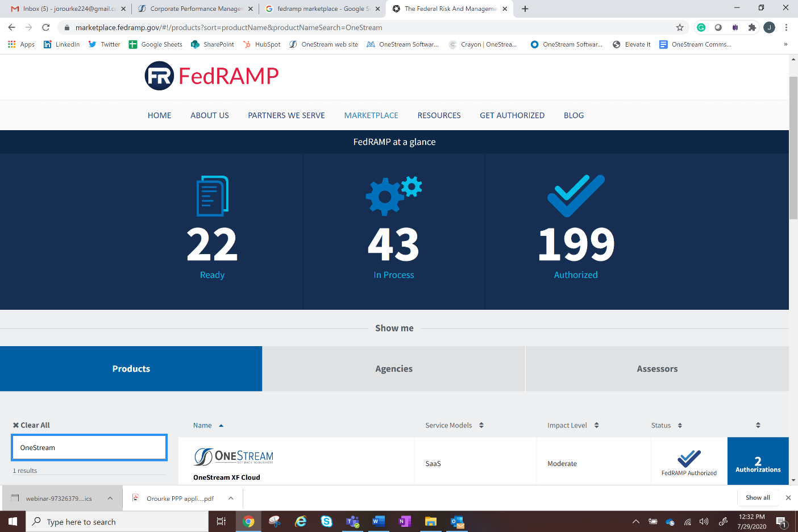Open the Windows Start menu
Viewport: 798px width, 532px height.
coord(13,521)
